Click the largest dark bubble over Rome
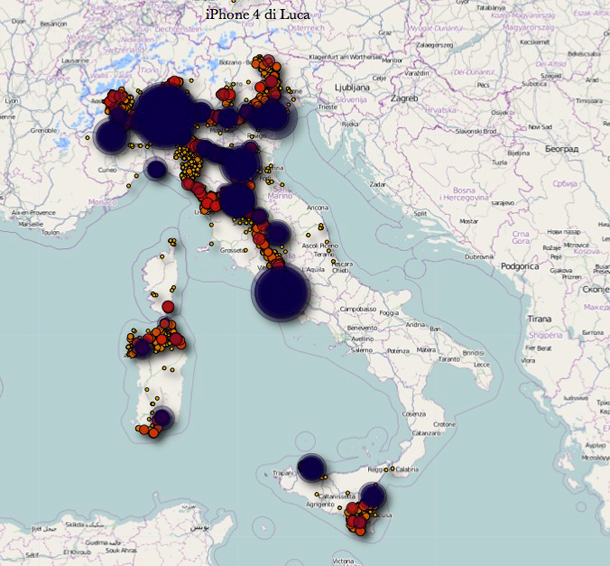The image size is (610, 566). tap(281, 291)
